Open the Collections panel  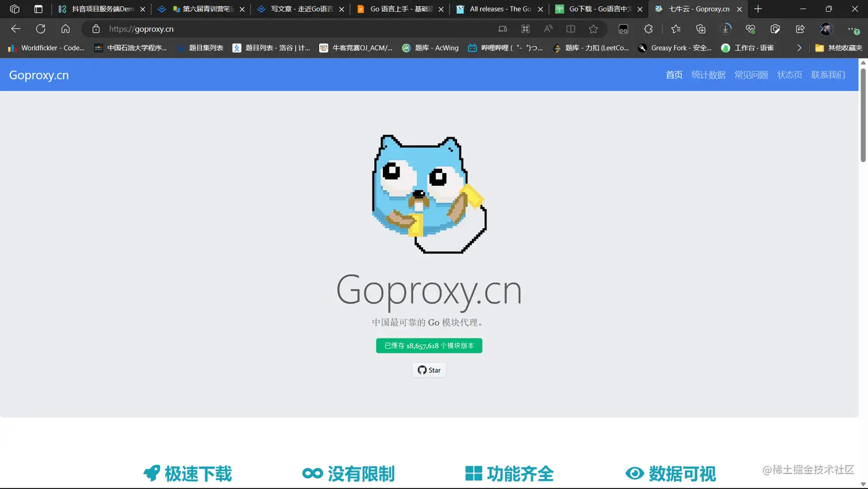coord(701,29)
